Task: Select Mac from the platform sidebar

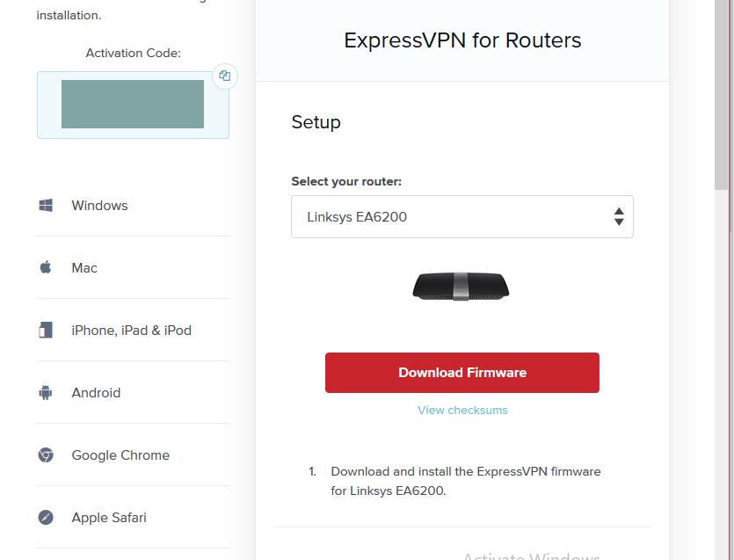Action: click(84, 267)
